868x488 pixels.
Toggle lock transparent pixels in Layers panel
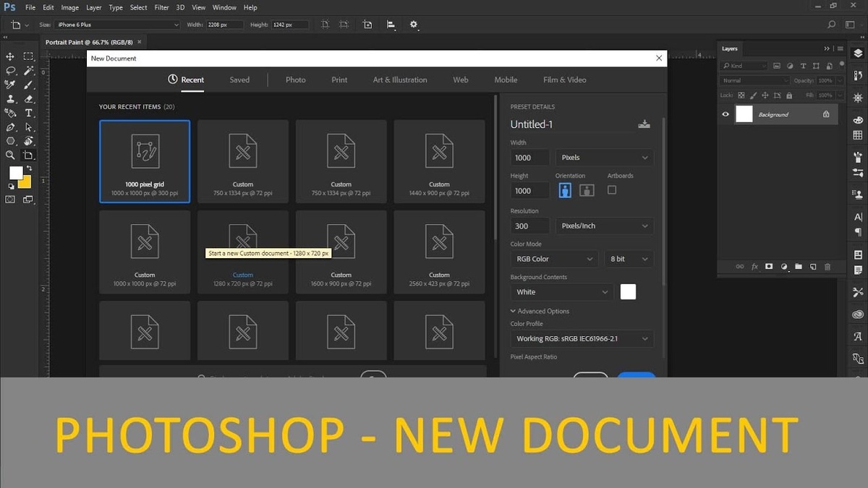coord(742,95)
